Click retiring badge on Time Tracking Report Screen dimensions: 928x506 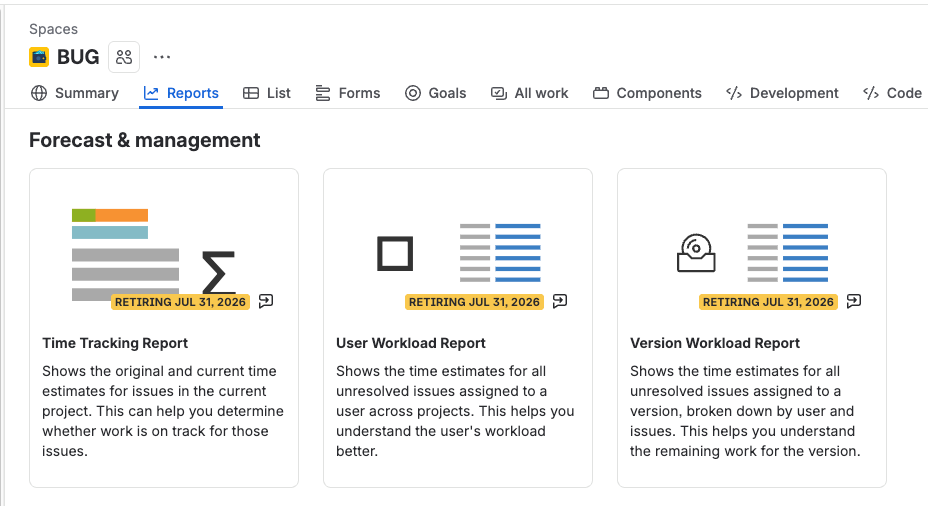coord(180,302)
